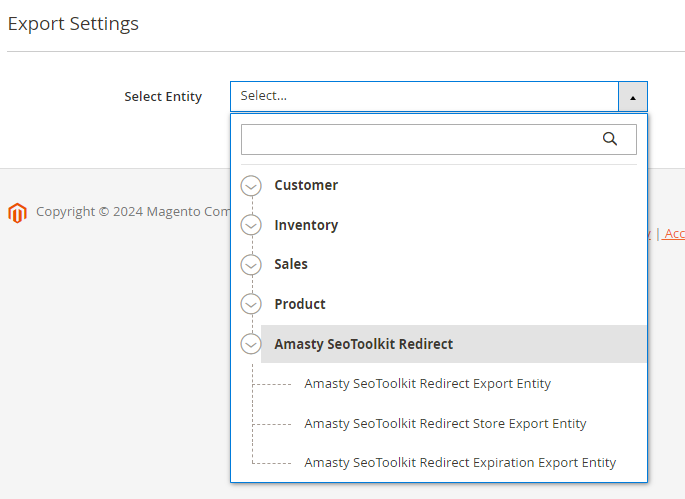685x499 pixels.
Task: Select the Product entity group
Action: [300, 304]
